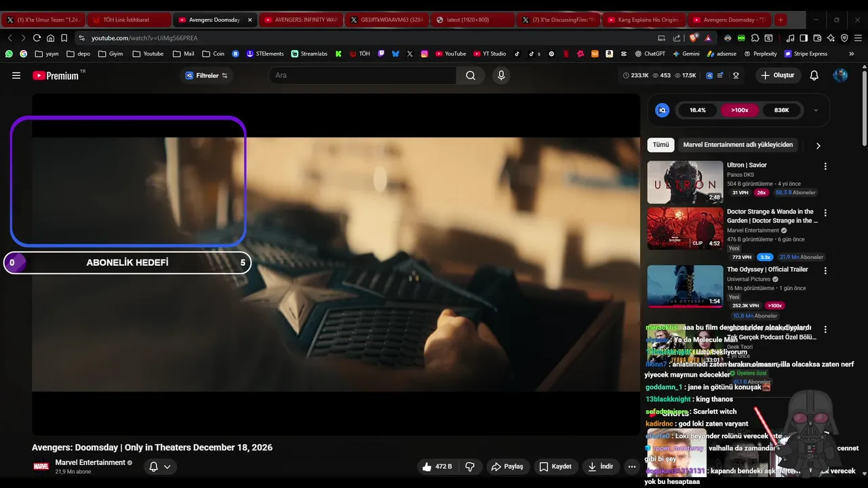Click the address bar URL
868x488 pixels.
144,38
